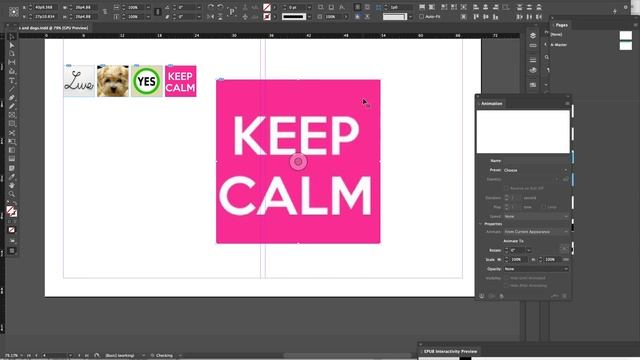Select [None] master in Pages panel
This screenshot has height=360, width=640.
coord(556,34)
